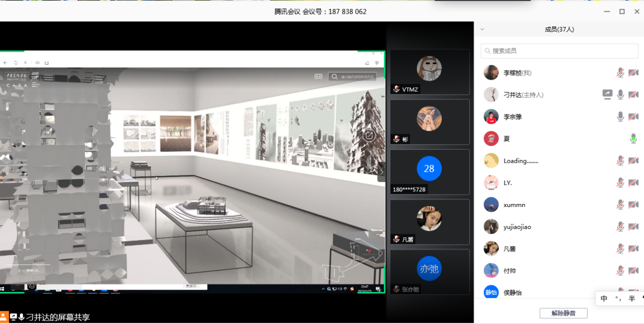Click the 搜索成员 search field
Screen dimensions: 644x324
(x=559, y=51)
